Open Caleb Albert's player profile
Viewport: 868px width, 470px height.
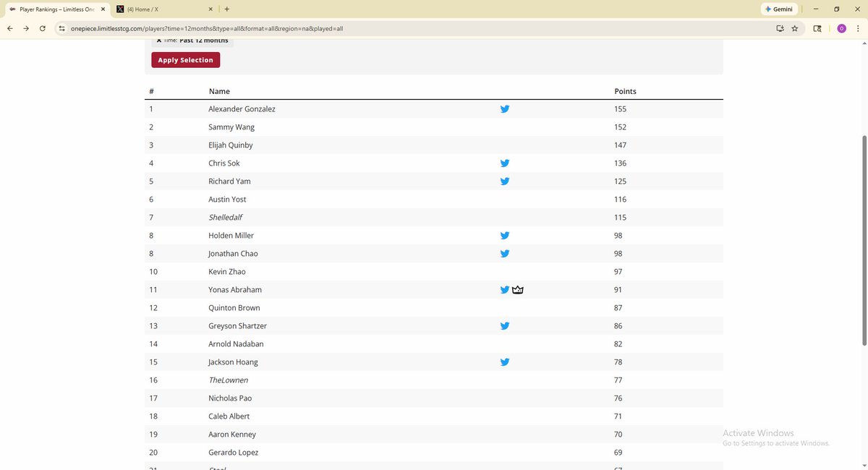(x=229, y=416)
